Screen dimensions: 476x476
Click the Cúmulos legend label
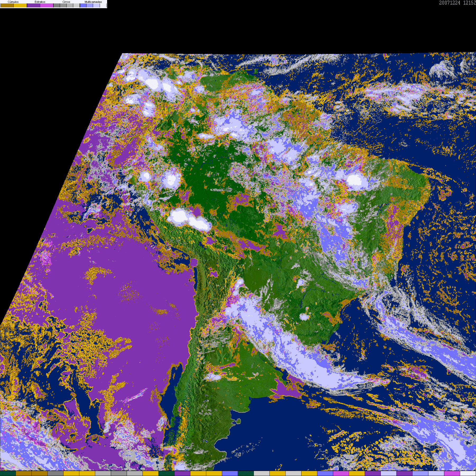click(13, 2)
